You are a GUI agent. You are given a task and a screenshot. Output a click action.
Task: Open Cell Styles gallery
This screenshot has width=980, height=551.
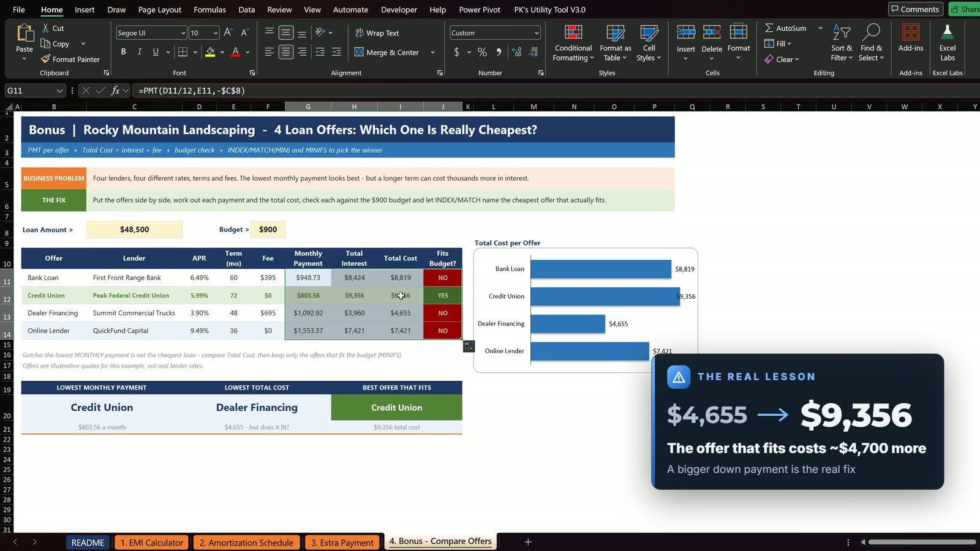click(649, 43)
